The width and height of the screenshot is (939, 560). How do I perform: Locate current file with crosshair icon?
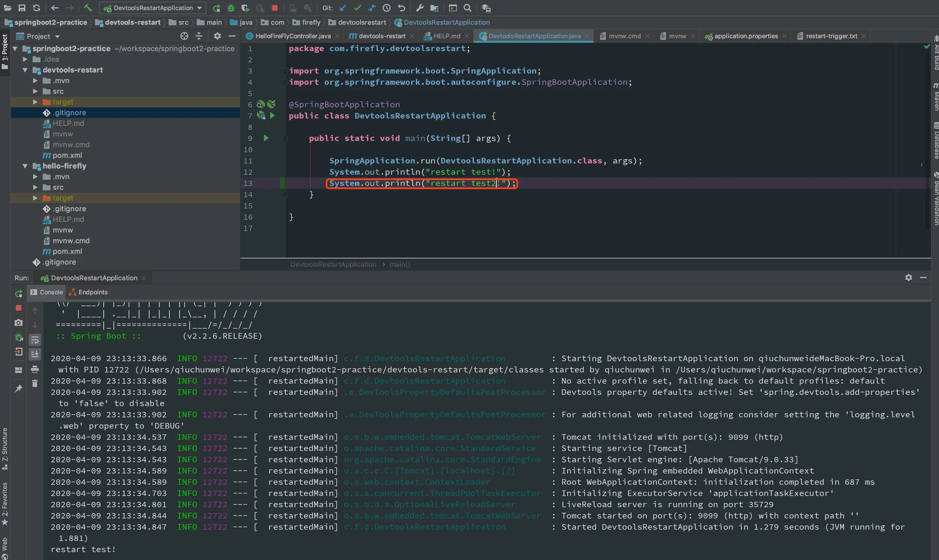(184, 36)
